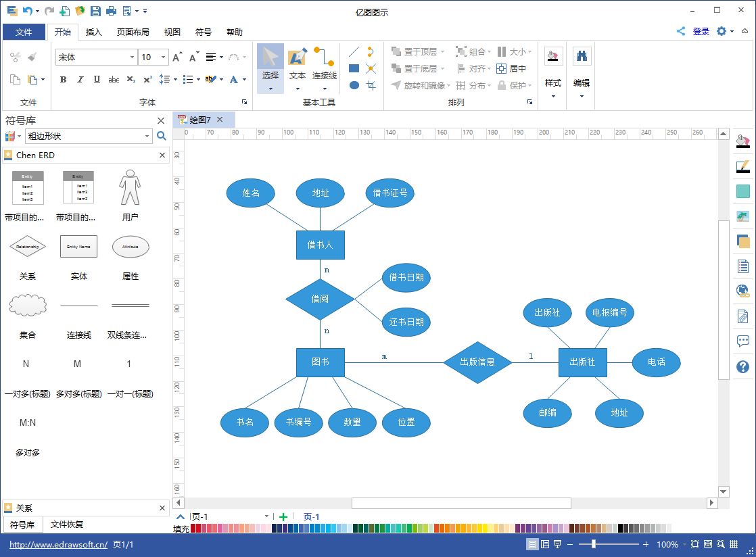
Task: Click the 登录 login link
Action: click(701, 31)
